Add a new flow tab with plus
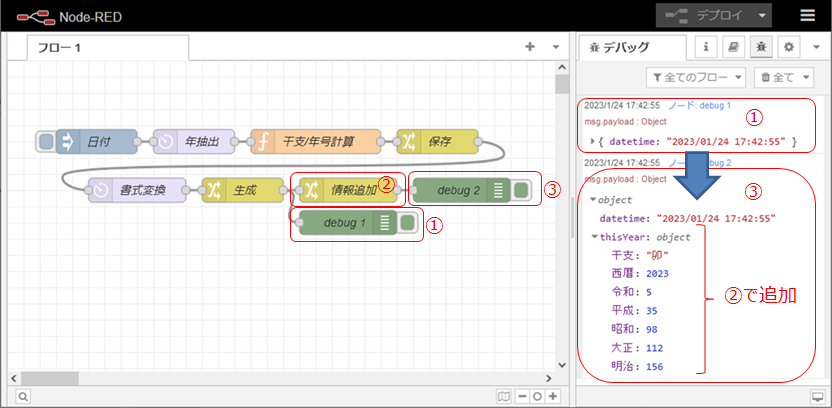This screenshot has width=832, height=408. [x=530, y=47]
